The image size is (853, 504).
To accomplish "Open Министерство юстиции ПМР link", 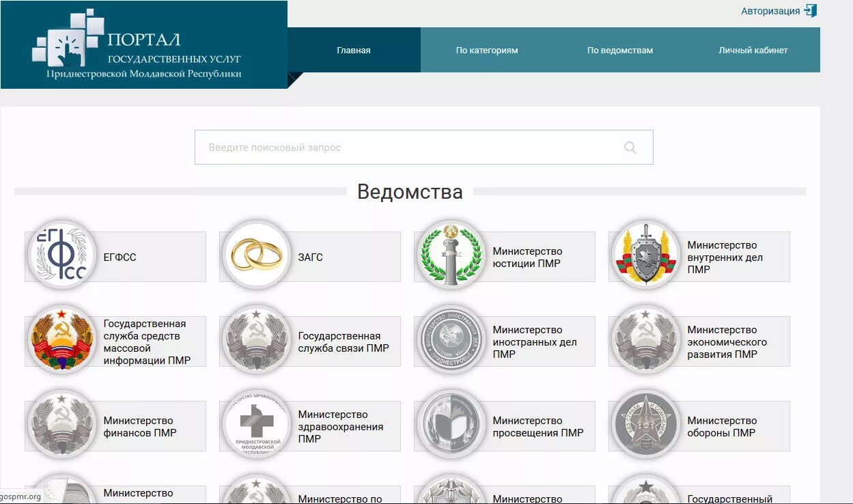I will click(528, 257).
